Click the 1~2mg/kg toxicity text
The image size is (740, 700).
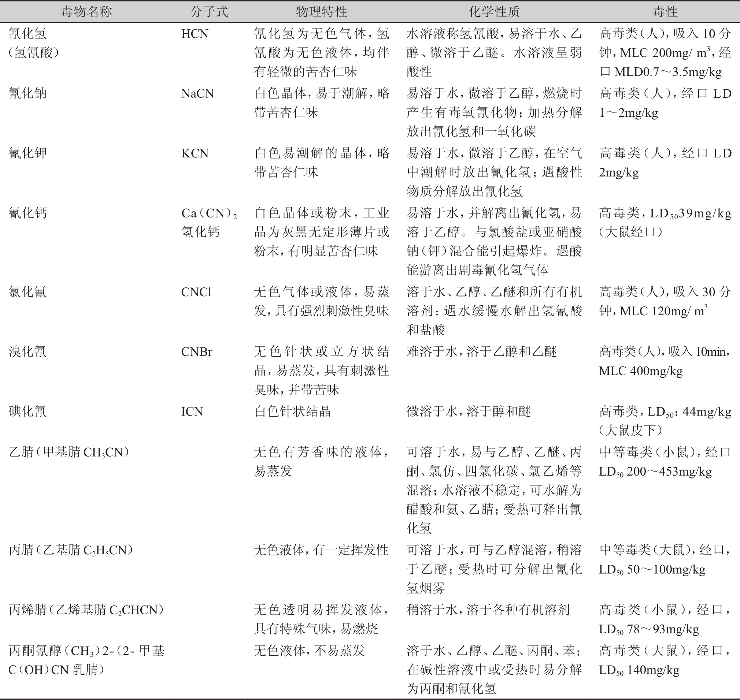coord(628,113)
